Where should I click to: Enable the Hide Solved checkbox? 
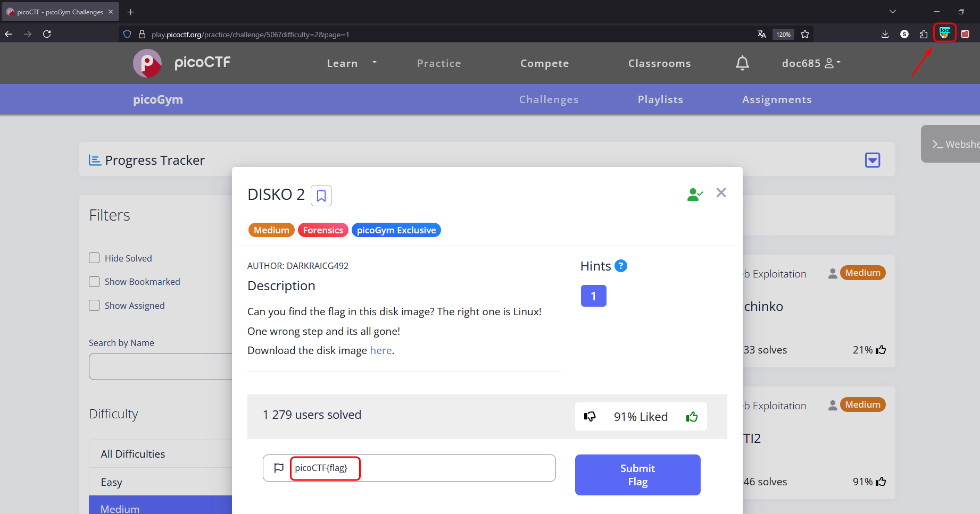coord(94,258)
